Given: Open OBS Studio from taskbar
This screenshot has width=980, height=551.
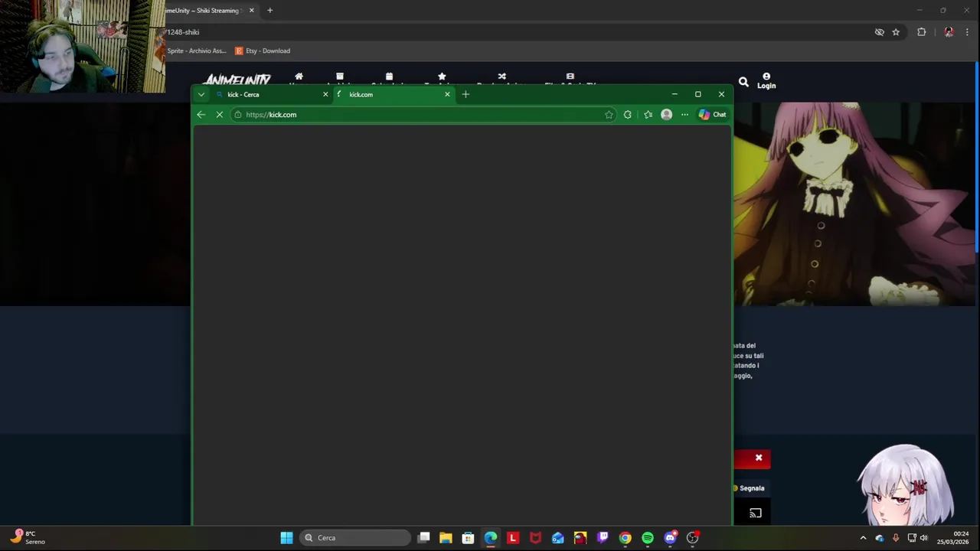Looking at the screenshot, I should (x=693, y=538).
